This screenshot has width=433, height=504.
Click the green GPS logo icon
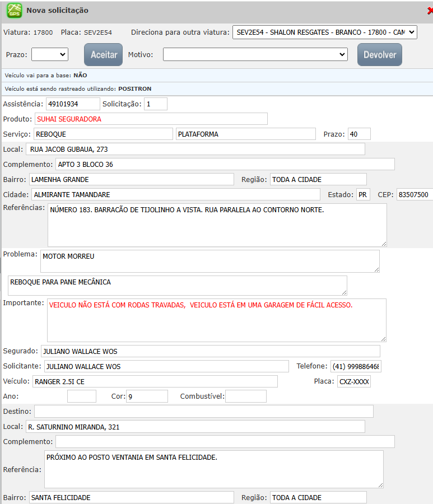point(14,11)
